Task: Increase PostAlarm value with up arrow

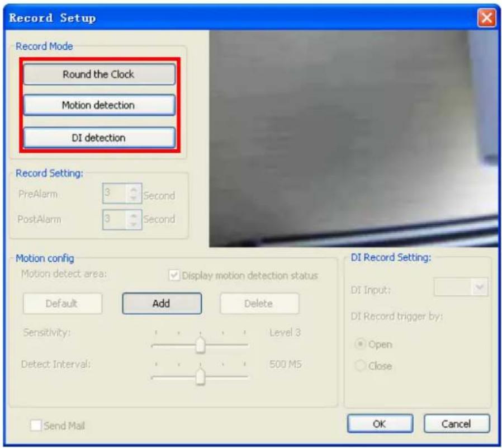Action: coord(134,216)
